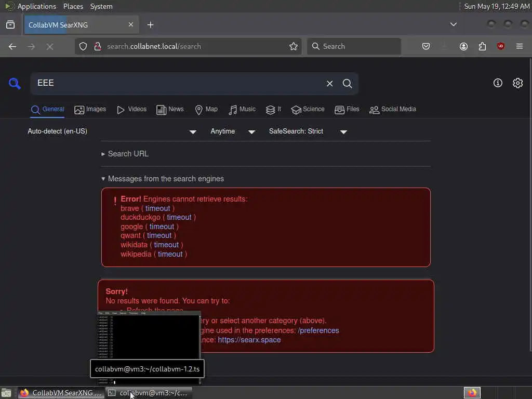Open the brave timeout link
The image size is (532, 399).
tap(158, 208)
